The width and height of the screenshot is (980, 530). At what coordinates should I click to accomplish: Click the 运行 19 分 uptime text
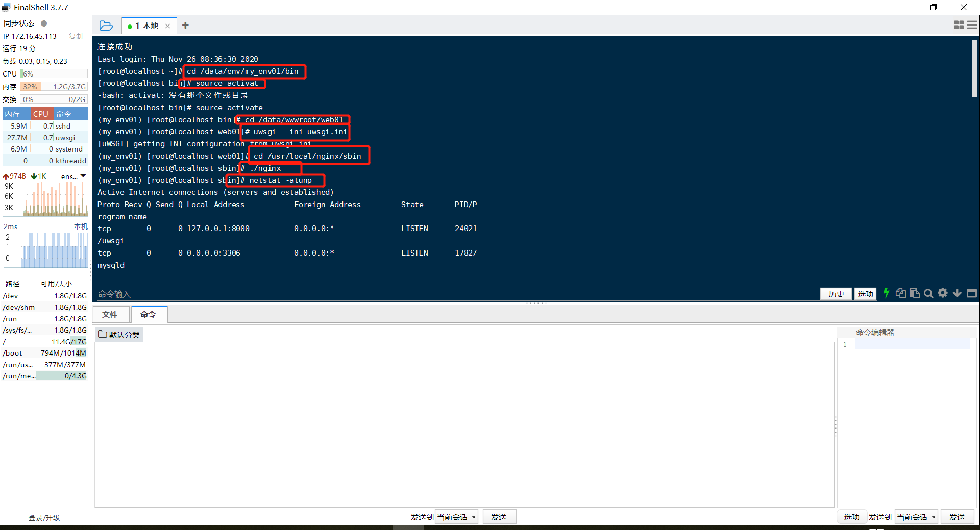pos(19,48)
